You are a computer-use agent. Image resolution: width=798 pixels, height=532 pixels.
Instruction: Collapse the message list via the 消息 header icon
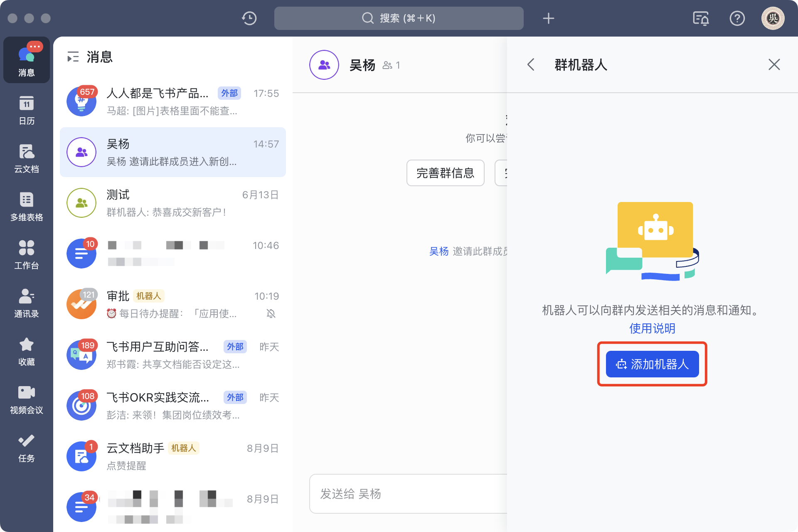click(73, 57)
